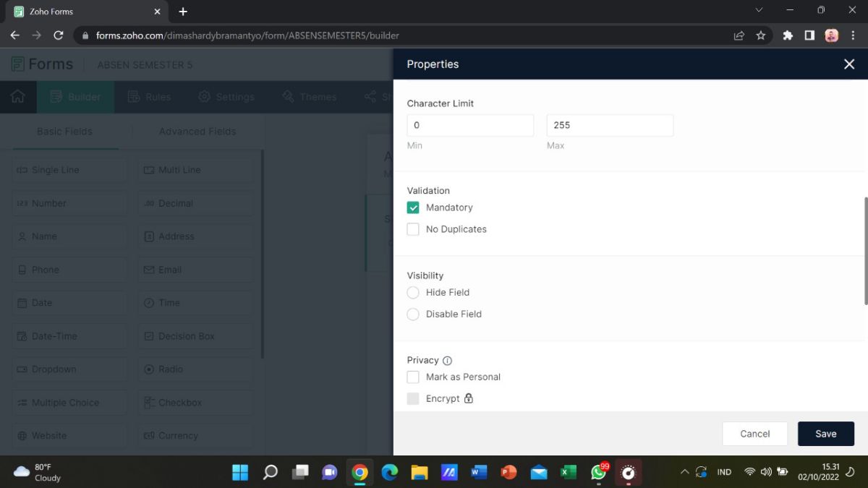Image resolution: width=868 pixels, height=488 pixels.
Task: Click the Single Line field icon
Action: [22, 170]
